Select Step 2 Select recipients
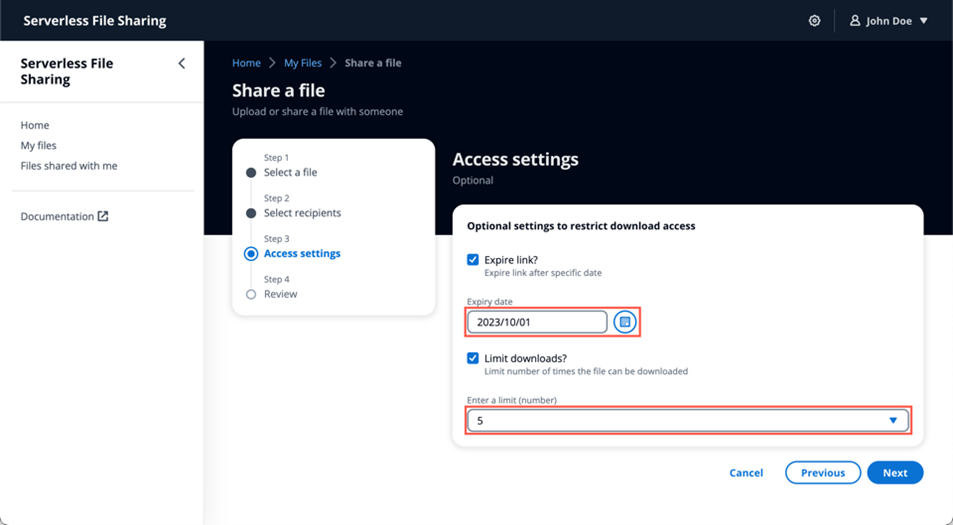953x525 pixels. (x=302, y=213)
